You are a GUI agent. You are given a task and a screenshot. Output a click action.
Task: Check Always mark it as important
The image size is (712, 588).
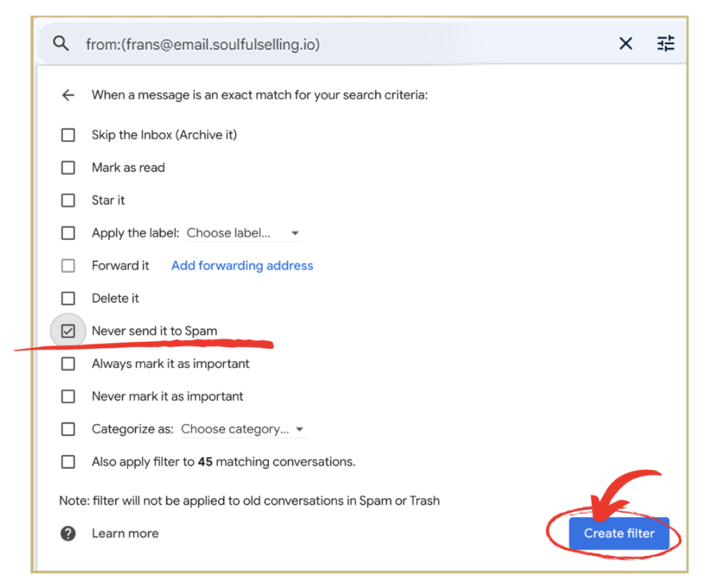click(x=68, y=364)
